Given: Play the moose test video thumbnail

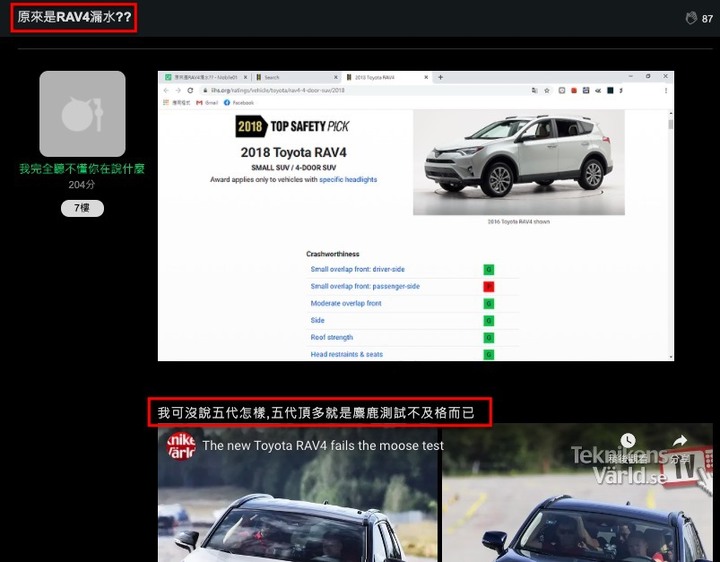Looking at the screenshot, I should click(435, 493).
